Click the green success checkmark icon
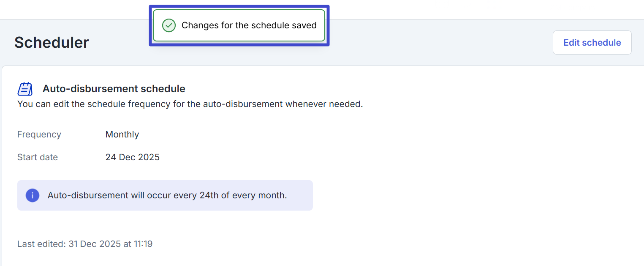Viewport: 644px width, 266px height. (169, 25)
